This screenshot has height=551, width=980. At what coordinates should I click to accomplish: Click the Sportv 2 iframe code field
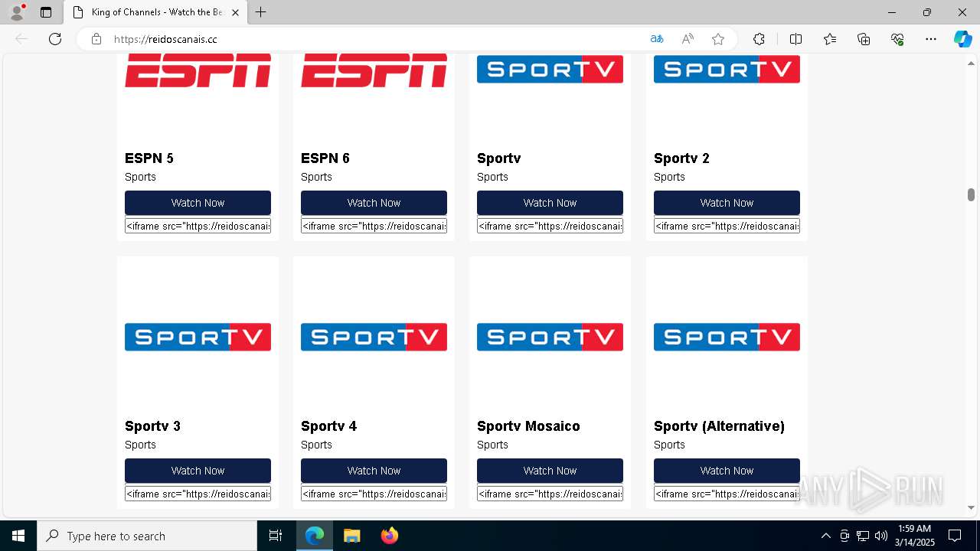pos(727,226)
